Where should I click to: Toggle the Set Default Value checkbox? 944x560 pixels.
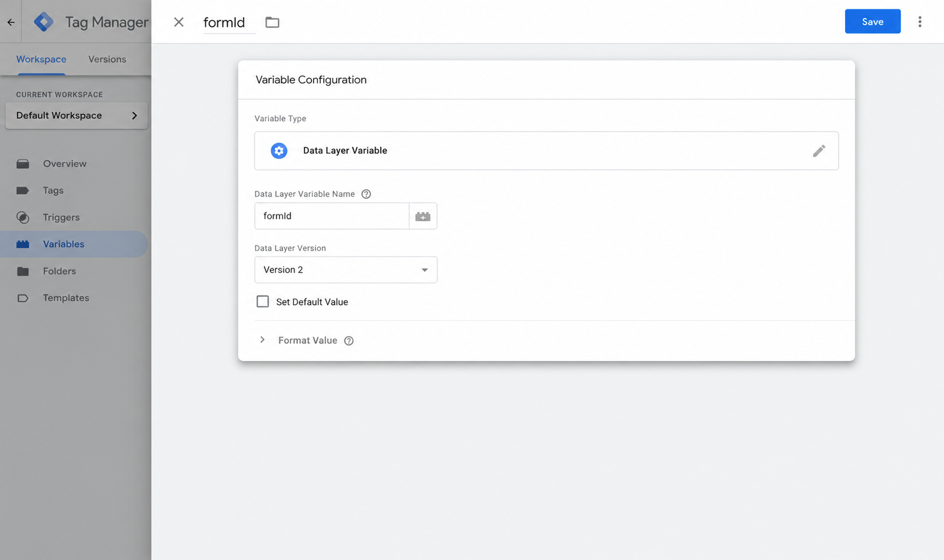click(x=263, y=301)
